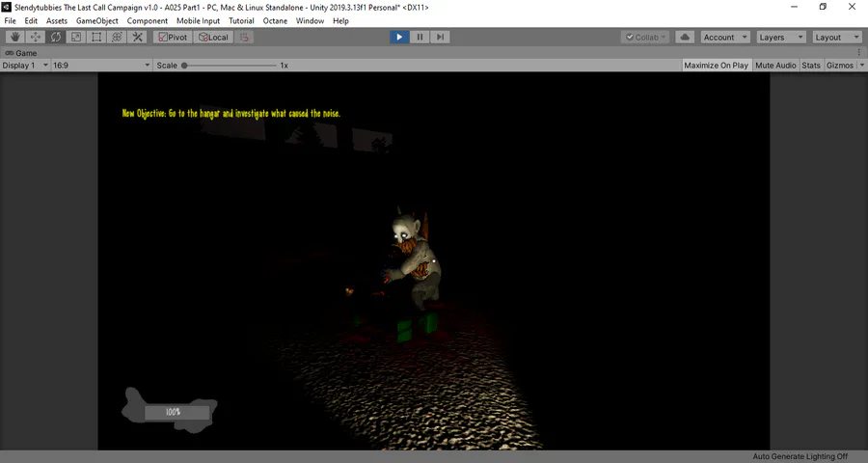Select the combined Transform tool
The image size is (868, 463).
tap(117, 37)
